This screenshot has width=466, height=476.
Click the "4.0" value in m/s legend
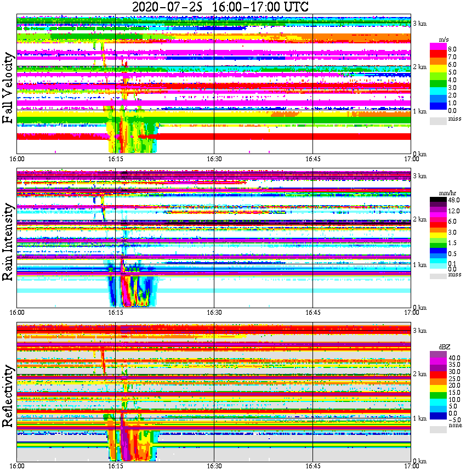point(452,80)
